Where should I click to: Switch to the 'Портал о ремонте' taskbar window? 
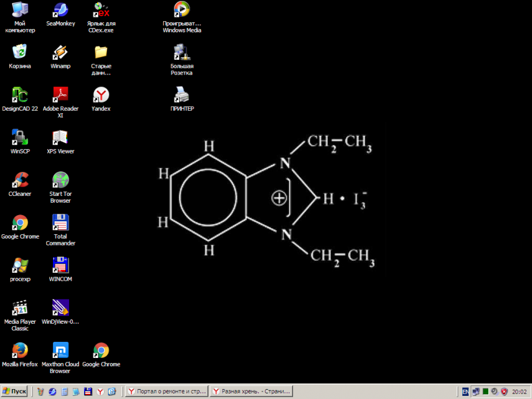pos(166,392)
